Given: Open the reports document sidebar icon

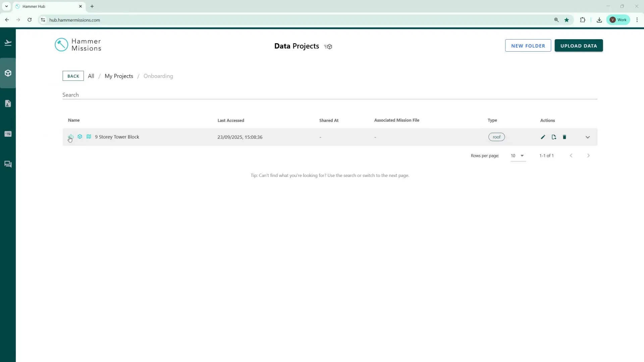Looking at the screenshot, I should click(8, 104).
